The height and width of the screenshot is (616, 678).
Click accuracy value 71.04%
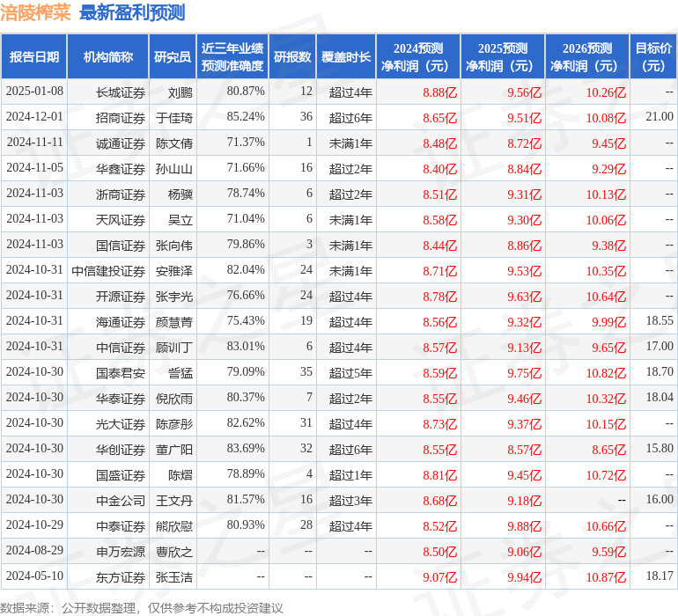246,218
